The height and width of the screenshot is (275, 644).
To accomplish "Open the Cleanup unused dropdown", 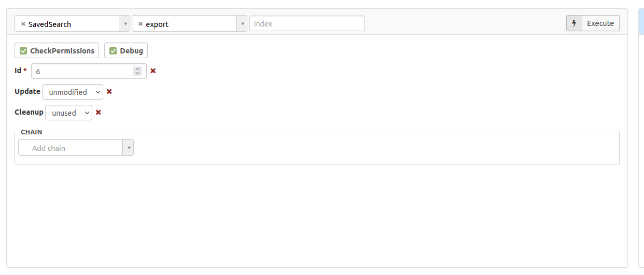I will tap(68, 113).
